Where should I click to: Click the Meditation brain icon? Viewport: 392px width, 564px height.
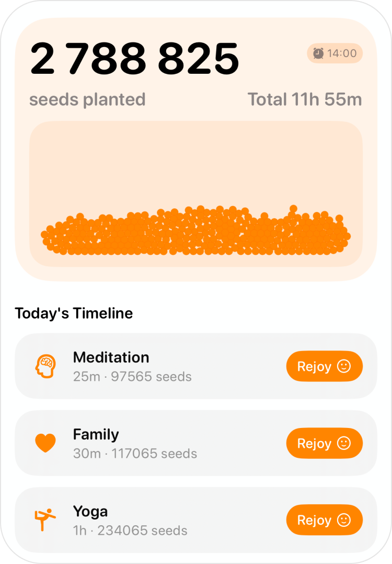pos(45,366)
